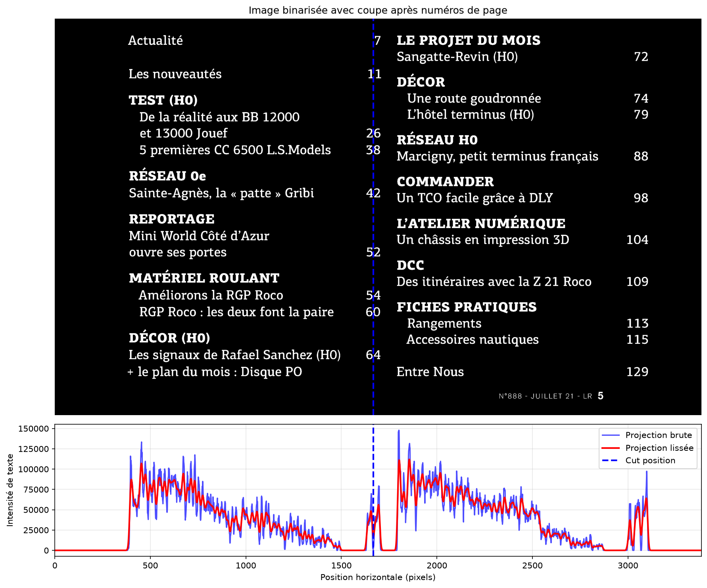Click the "REPORTAGE" heading
Image resolution: width=707 pixels, height=588 pixels.
(x=171, y=219)
